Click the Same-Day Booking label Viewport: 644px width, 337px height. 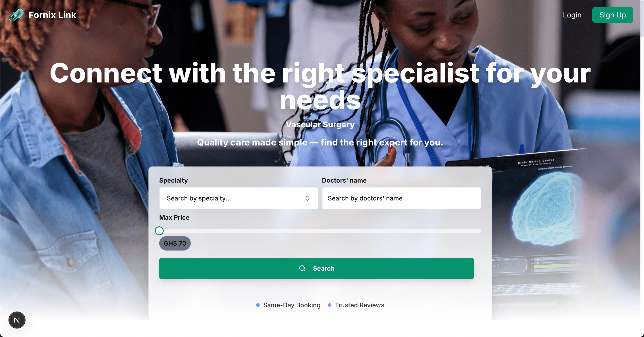292,305
